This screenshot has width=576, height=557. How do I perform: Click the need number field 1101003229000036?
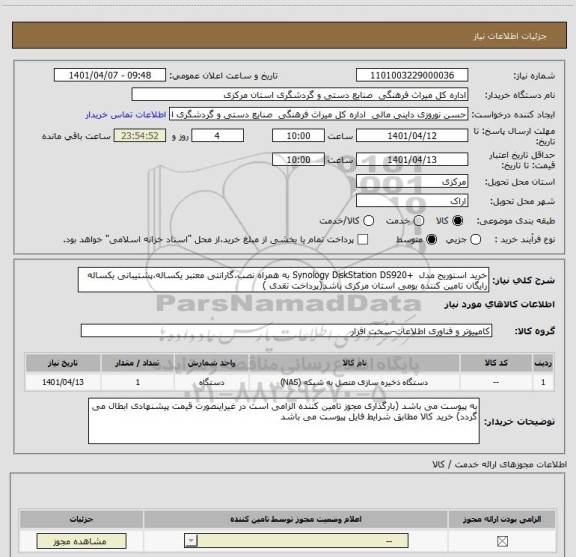[412, 75]
